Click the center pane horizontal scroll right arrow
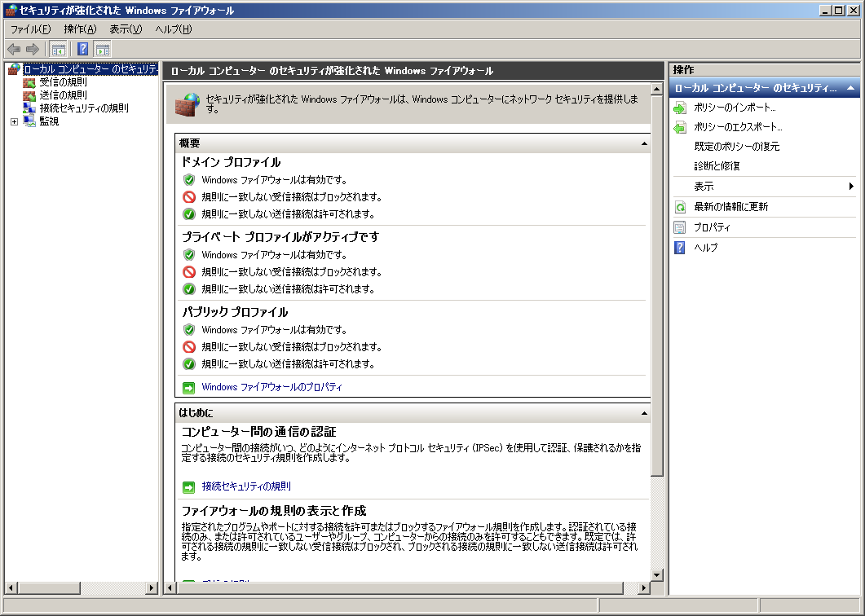 (x=644, y=588)
